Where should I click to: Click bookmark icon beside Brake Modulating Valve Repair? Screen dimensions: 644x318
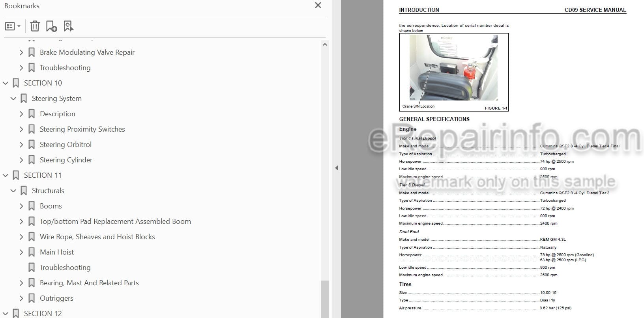(32, 52)
